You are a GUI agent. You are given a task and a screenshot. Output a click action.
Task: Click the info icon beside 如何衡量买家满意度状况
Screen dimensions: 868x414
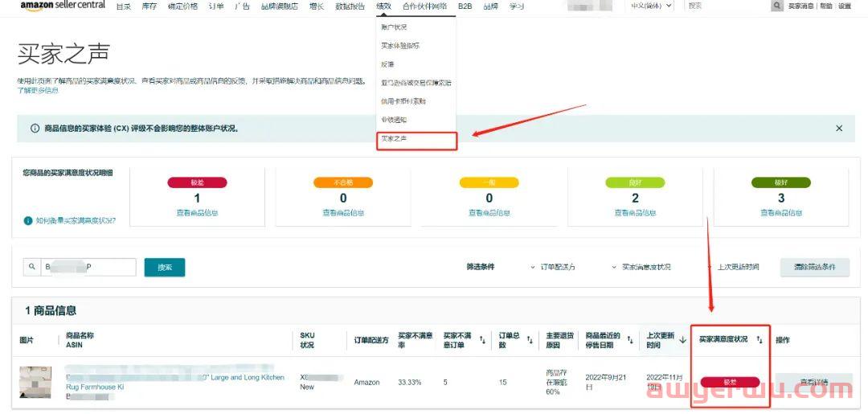(x=28, y=220)
